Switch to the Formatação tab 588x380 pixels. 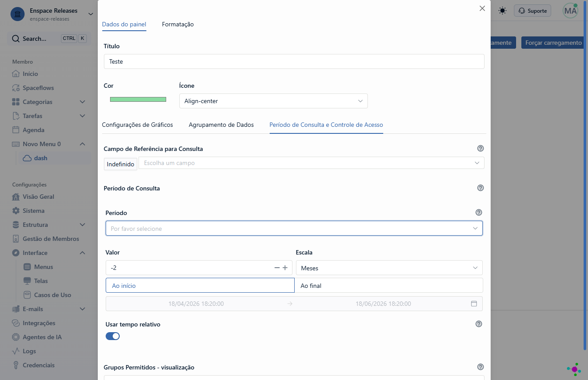click(178, 24)
